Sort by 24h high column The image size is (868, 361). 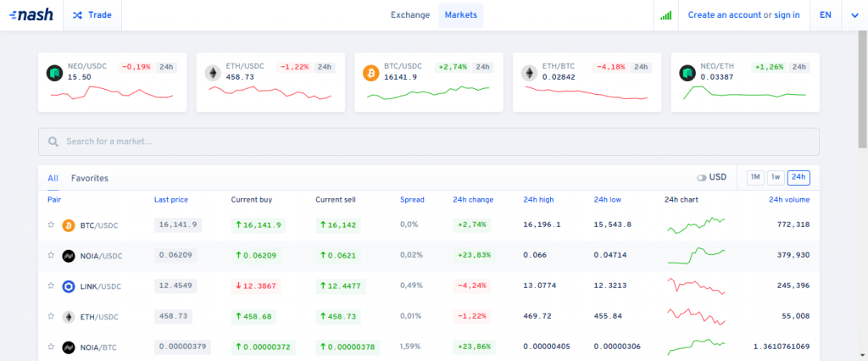[538, 200]
